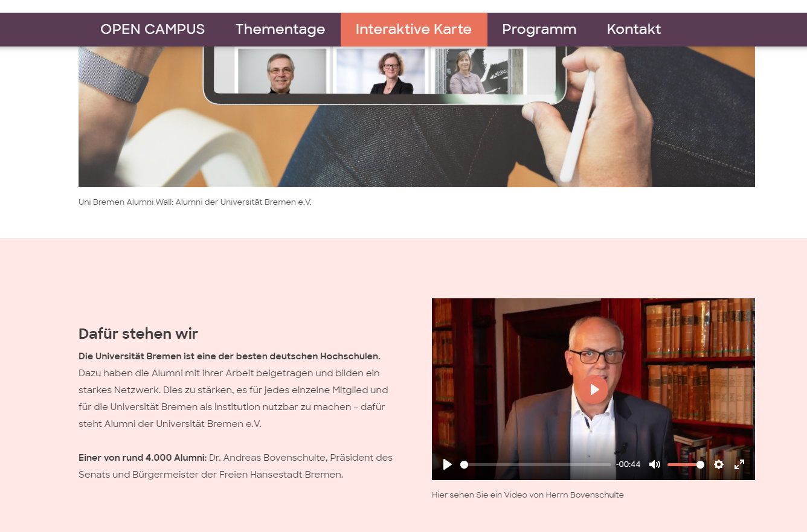Viewport: 807px width, 532px height.
Task: Open the Programm navigation item
Action: coord(539,29)
